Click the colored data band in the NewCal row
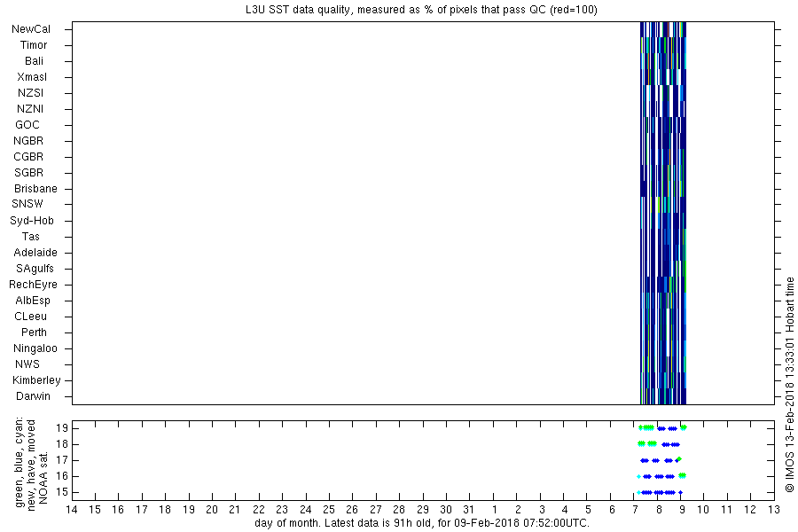The height and width of the screenshot is (532, 798). (x=663, y=29)
